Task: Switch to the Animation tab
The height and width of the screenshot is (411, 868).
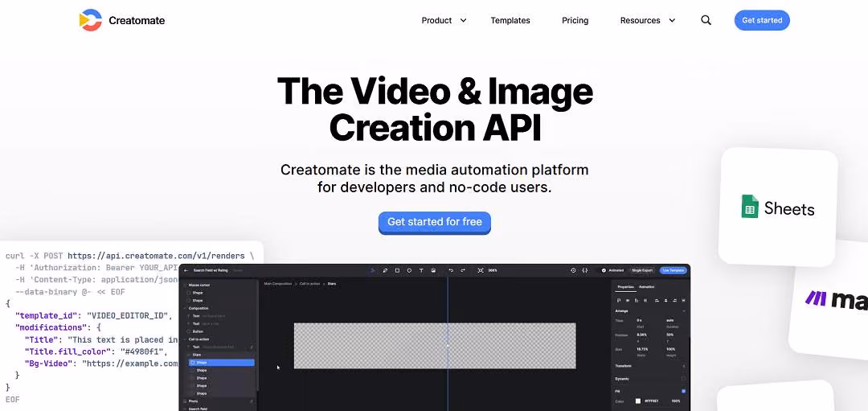Action: click(646, 287)
